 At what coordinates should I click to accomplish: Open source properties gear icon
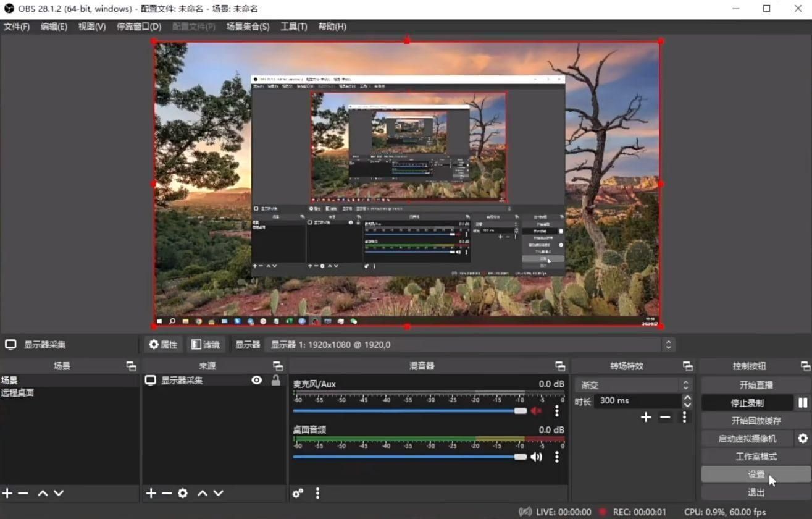(183, 493)
